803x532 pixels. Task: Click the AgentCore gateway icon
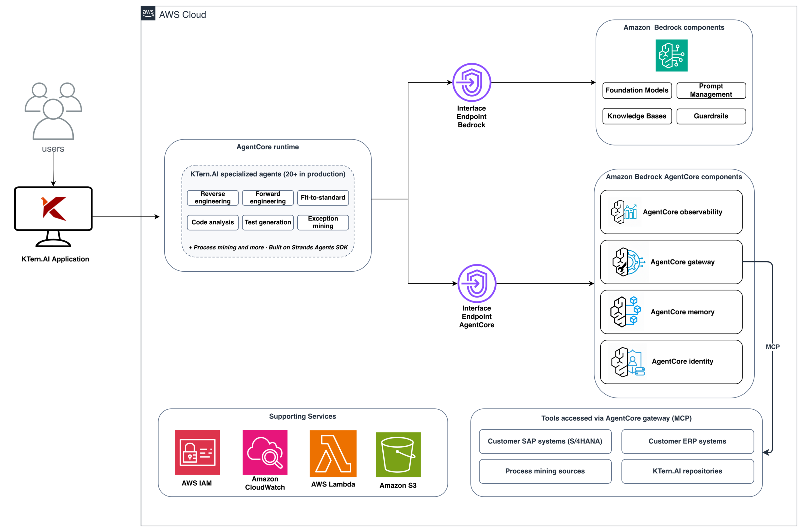pos(628,262)
